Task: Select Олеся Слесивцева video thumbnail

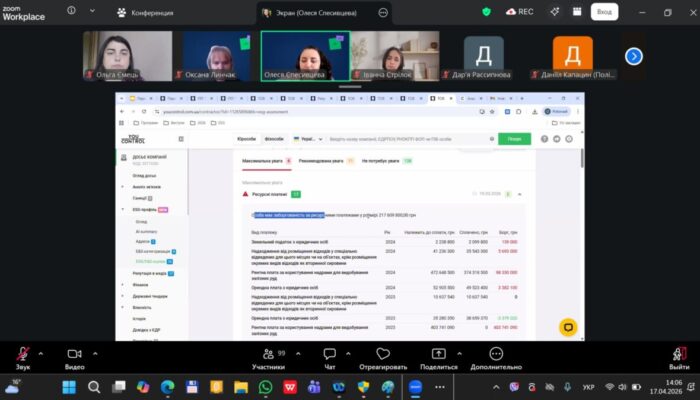Action: point(304,56)
